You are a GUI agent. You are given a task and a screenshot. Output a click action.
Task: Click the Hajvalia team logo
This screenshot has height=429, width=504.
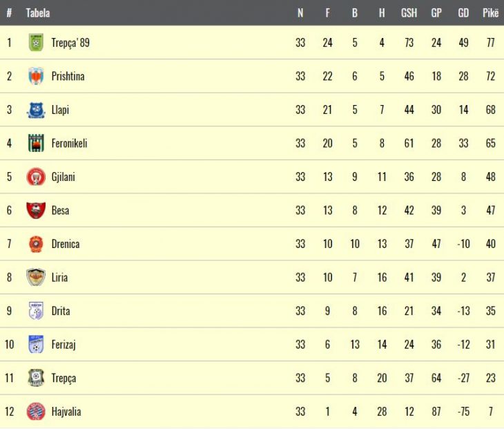tap(36, 412)
